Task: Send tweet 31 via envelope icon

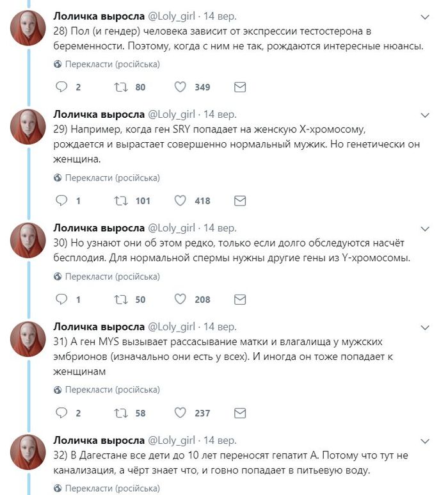Action: [240, 413]
